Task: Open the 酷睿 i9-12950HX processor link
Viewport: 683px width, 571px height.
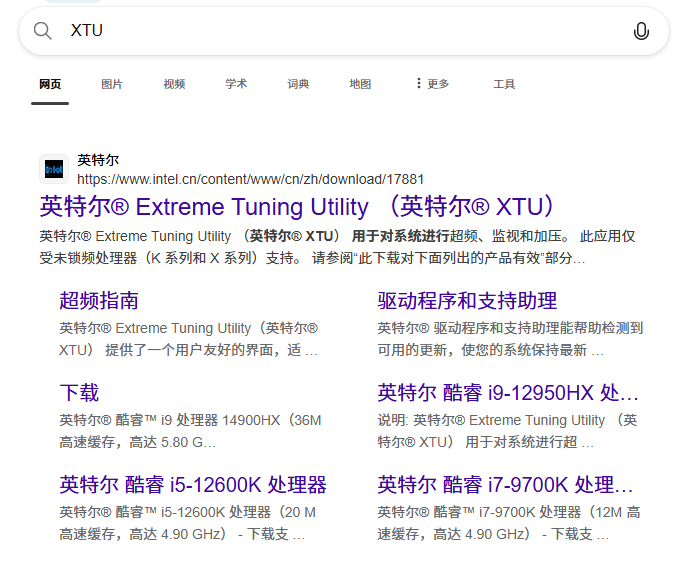Action: (x=507, y=393)
